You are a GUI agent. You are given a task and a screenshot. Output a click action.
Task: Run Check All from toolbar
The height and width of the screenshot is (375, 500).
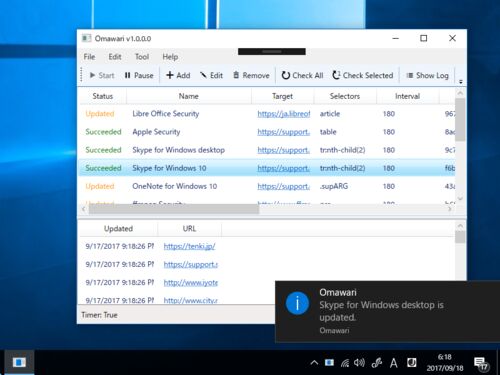(302, 75)
